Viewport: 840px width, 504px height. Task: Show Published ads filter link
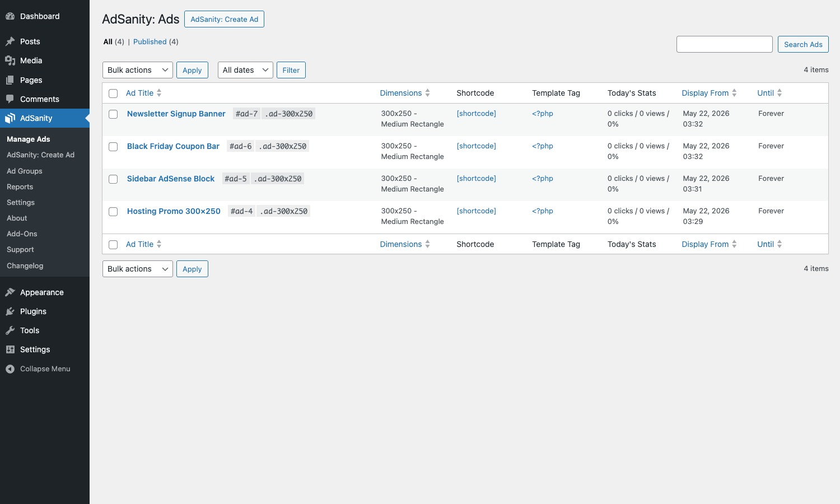click(150, 42)
